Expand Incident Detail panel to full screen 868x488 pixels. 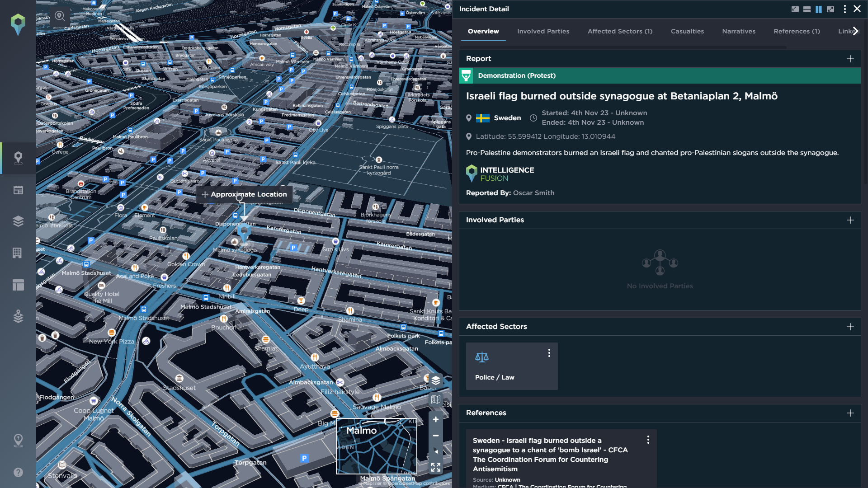tap(830, 9)
